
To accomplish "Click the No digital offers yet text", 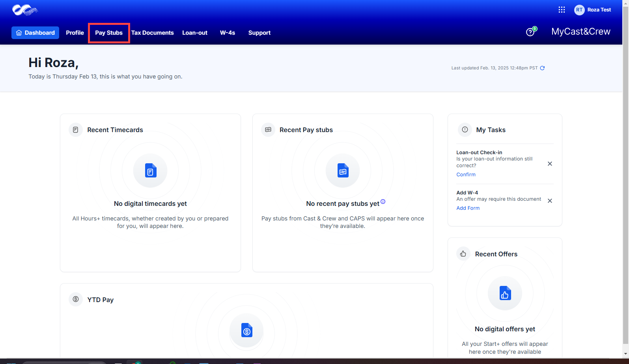I will click(x=505, y=329).
